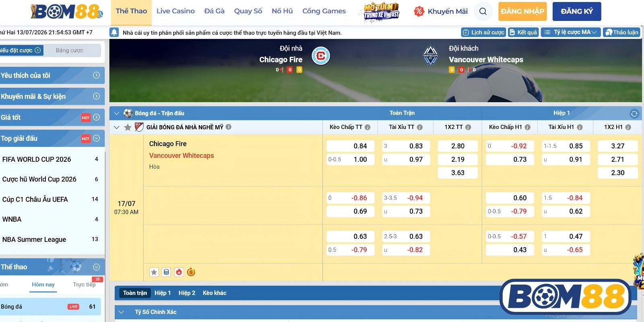Click the Chicago Fire team crest
644x322 pixels.
pyautogui.click(x=321, y=56)
